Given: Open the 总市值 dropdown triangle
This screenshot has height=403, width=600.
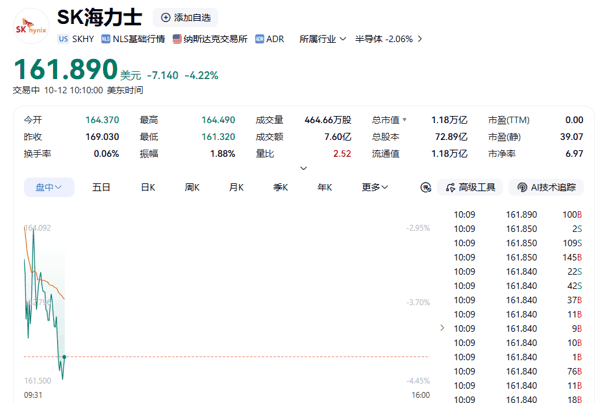Looking at the screenshot, I should [x=404, y=120].
